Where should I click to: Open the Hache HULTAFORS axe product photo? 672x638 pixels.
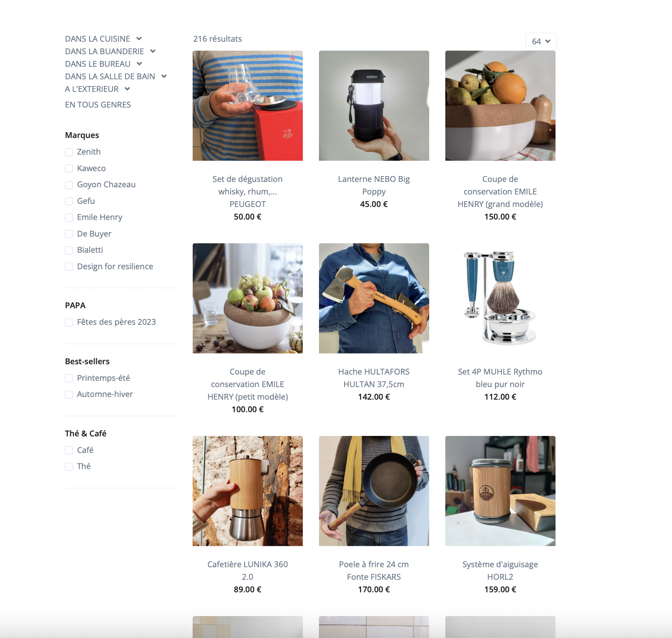374,298
